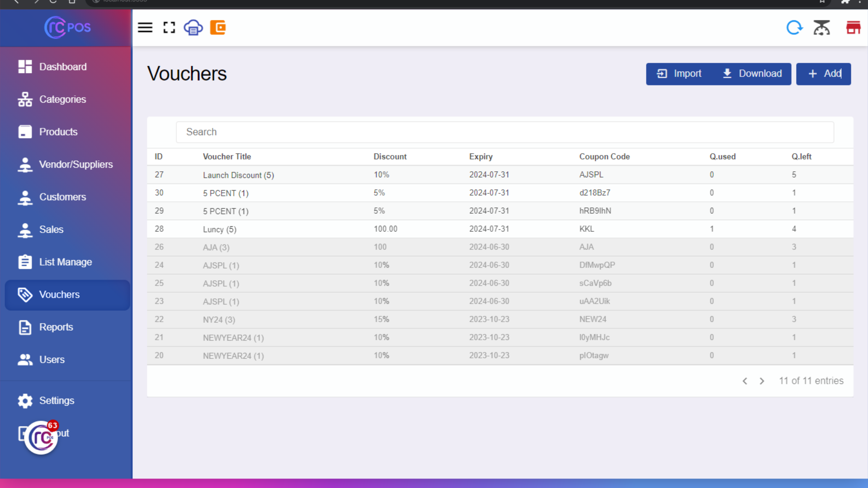The image size is (868, 488).
Task: Sort by Coupon Code column header
Action: pos(604,156)
